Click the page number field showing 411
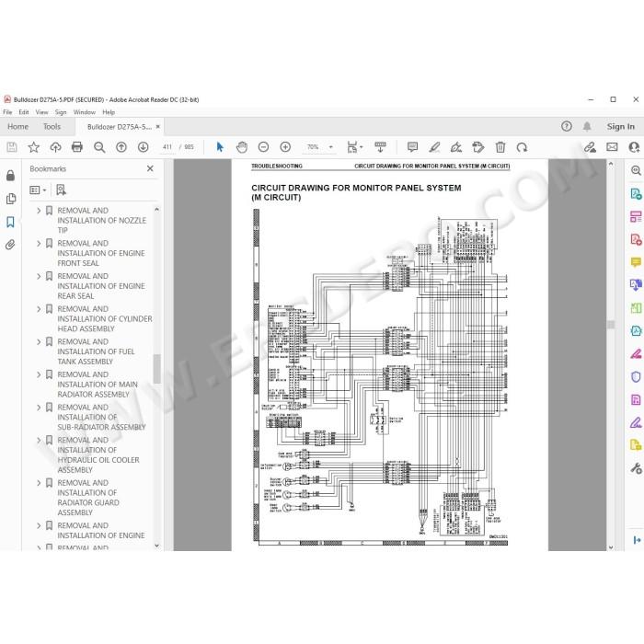644x644 pixels. point(167,147)
